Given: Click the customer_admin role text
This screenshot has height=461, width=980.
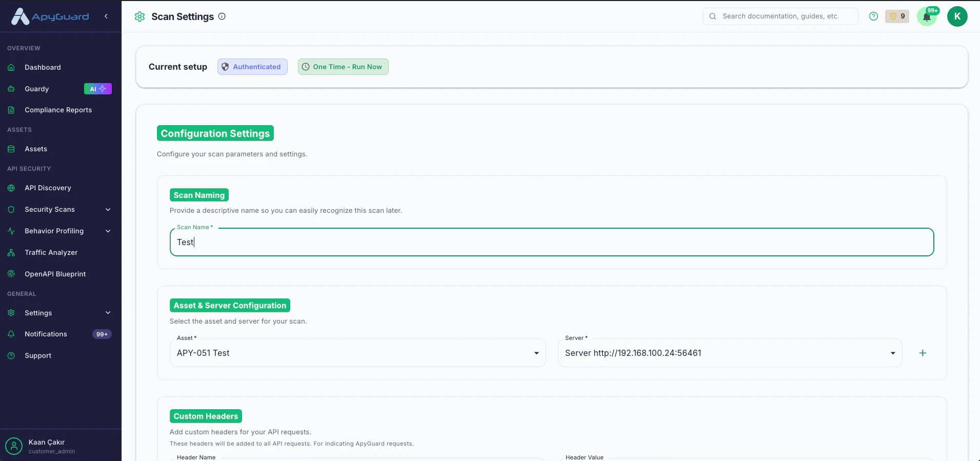Looking at the screenshot, I should click(52, 452).
